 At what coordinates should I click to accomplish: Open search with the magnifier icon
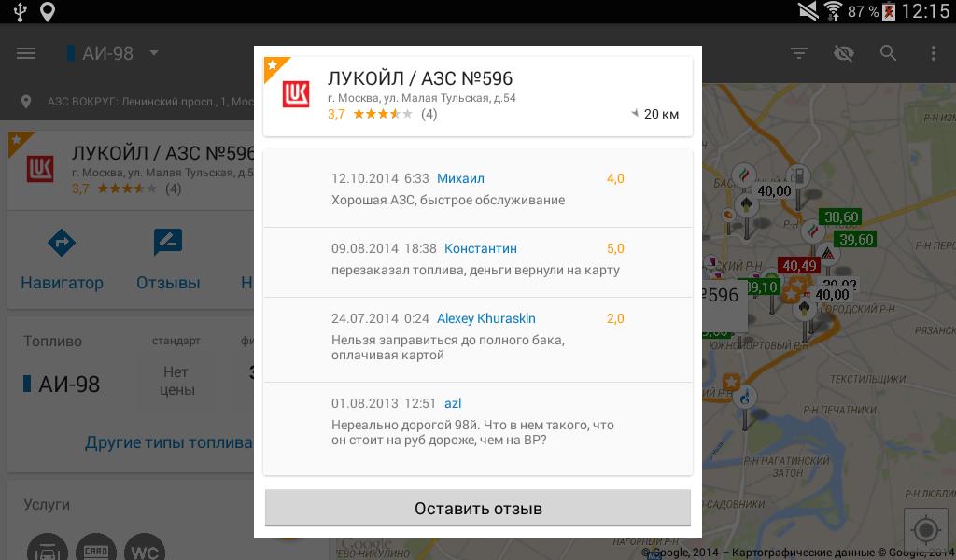click(889, 53)
